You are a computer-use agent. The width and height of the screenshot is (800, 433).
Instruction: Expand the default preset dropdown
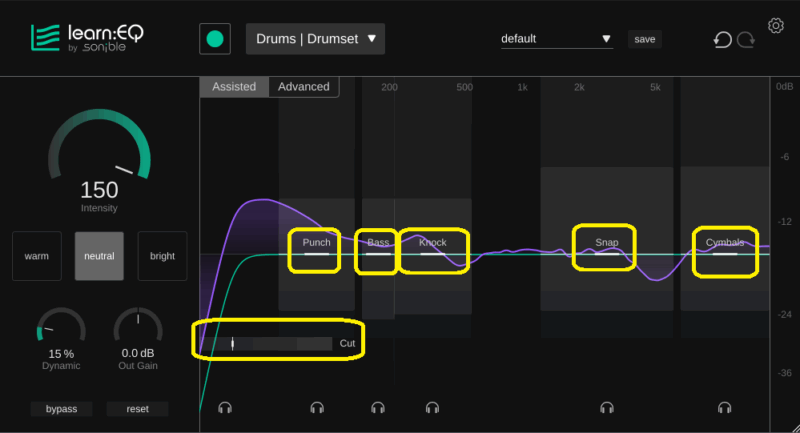click(556, 39)
